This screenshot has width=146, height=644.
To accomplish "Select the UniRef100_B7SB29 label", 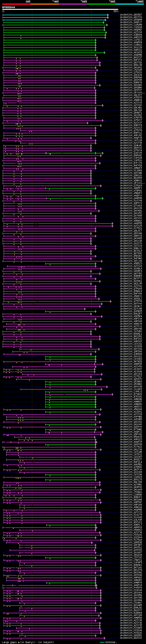I will point(131,394).
